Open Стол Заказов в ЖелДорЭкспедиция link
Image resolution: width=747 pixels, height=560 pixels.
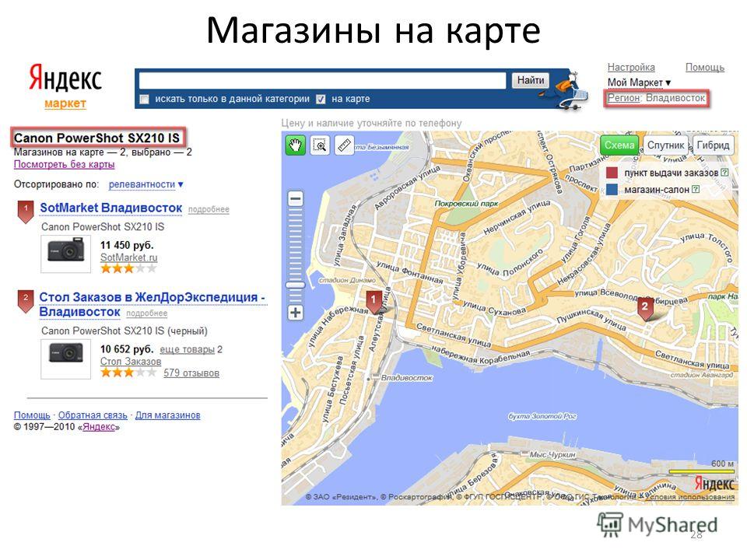(152, 304)
